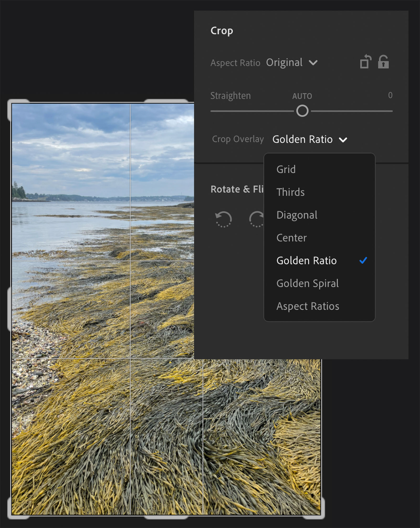The height and width of the screenshot is (528, 420).
Task: Open the Aspect Ratio Original dropdown
Action: 292,63
